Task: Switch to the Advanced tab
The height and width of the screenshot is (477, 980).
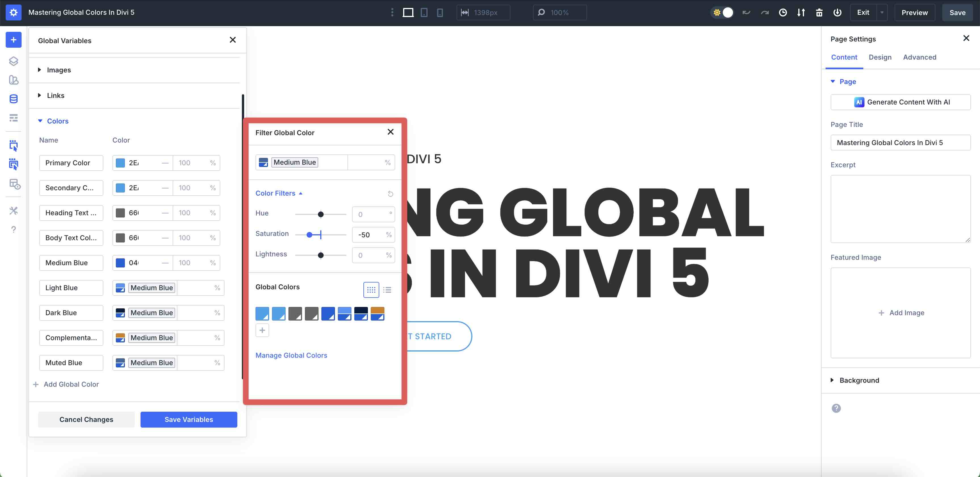Action: 920,57
